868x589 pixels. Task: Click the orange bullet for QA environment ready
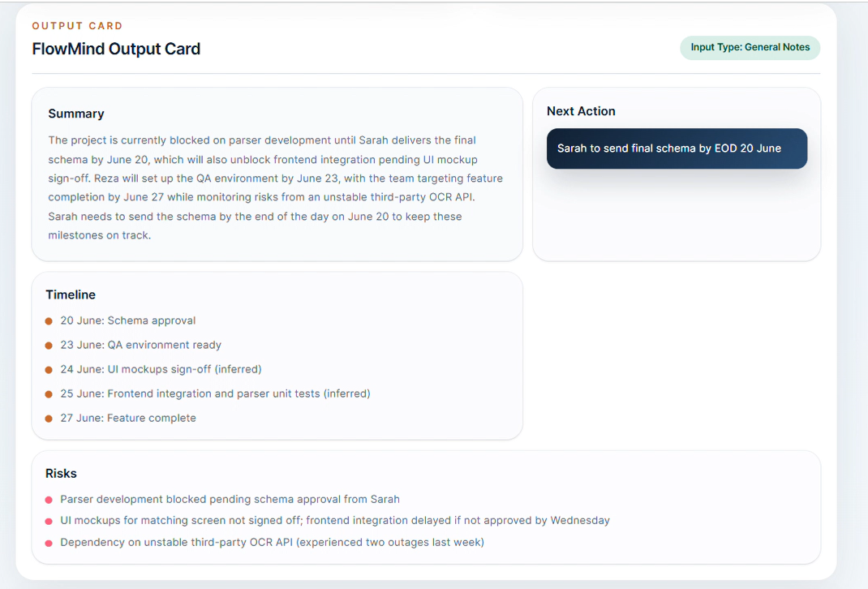[49, 346]
